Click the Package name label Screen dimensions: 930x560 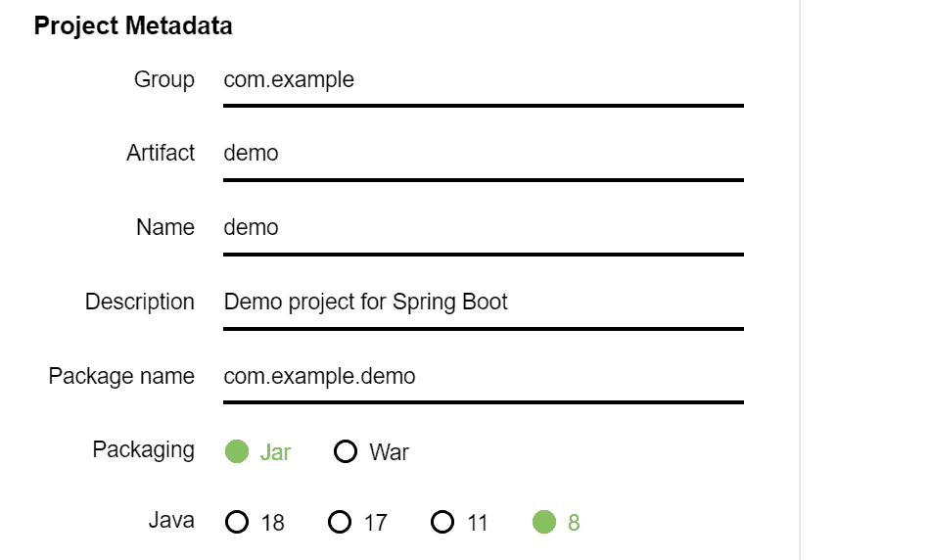pos(121,376)
